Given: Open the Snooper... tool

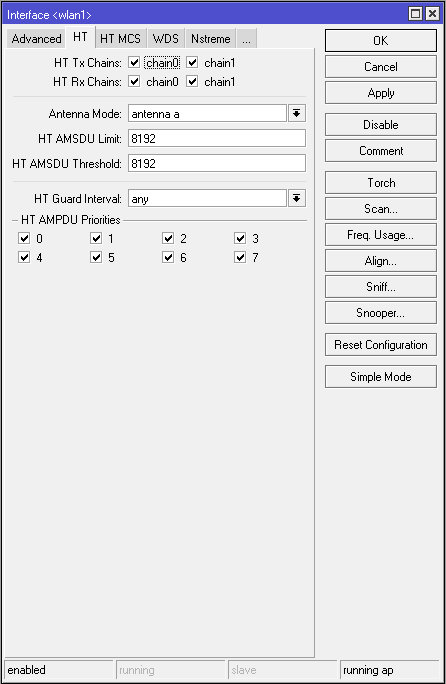Looking at the screenshot, I should click(x=381, y=312).
